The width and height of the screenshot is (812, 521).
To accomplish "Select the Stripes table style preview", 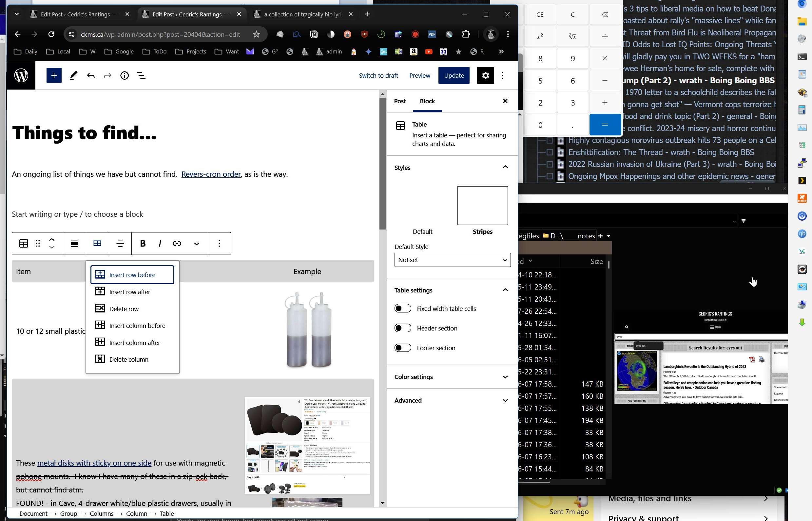I will point(482,206).
